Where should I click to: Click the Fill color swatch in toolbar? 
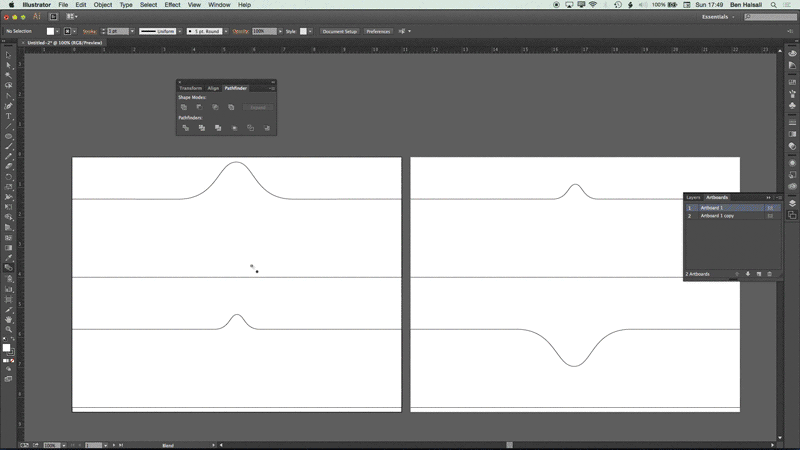point(6,348)
